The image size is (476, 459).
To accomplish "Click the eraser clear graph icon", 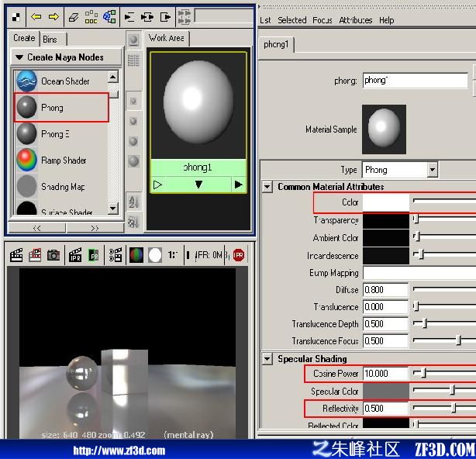I will [x=74, y=17].
